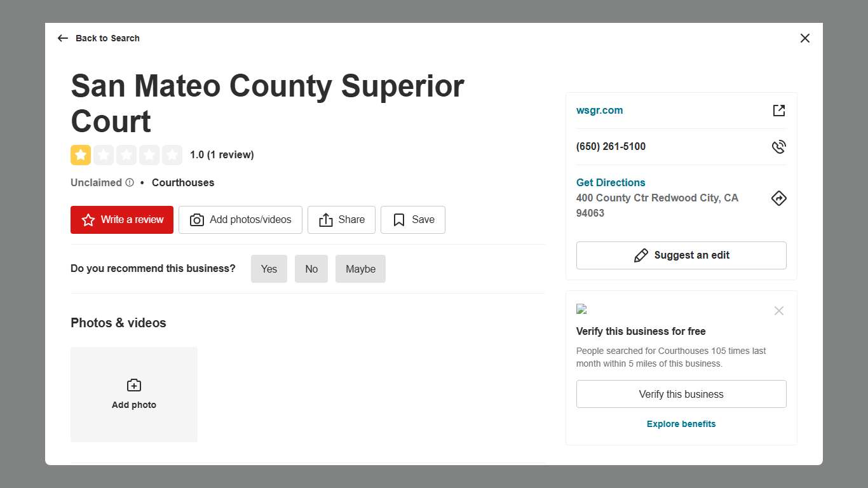Click the phone call icon
The image size is (868, 488).
pyautogui.click(x=779, y=146)
